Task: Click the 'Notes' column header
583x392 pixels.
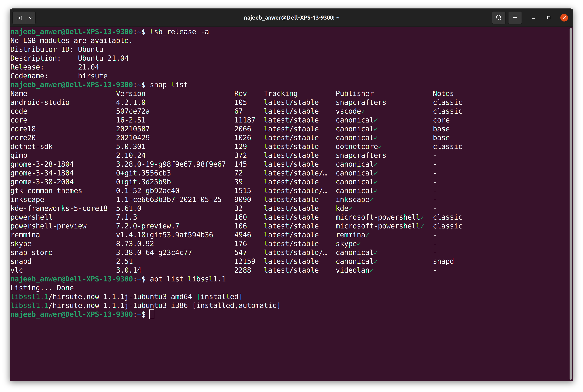Action: [443, 93]
